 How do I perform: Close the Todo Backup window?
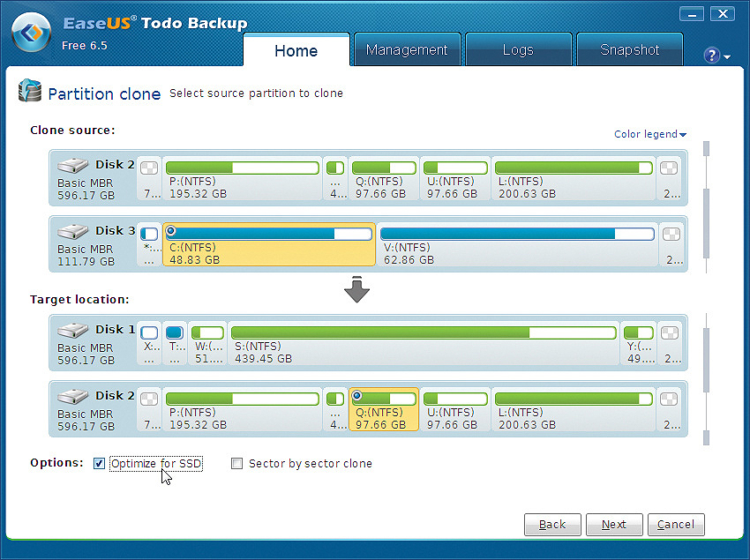click(x=723, y=14)
